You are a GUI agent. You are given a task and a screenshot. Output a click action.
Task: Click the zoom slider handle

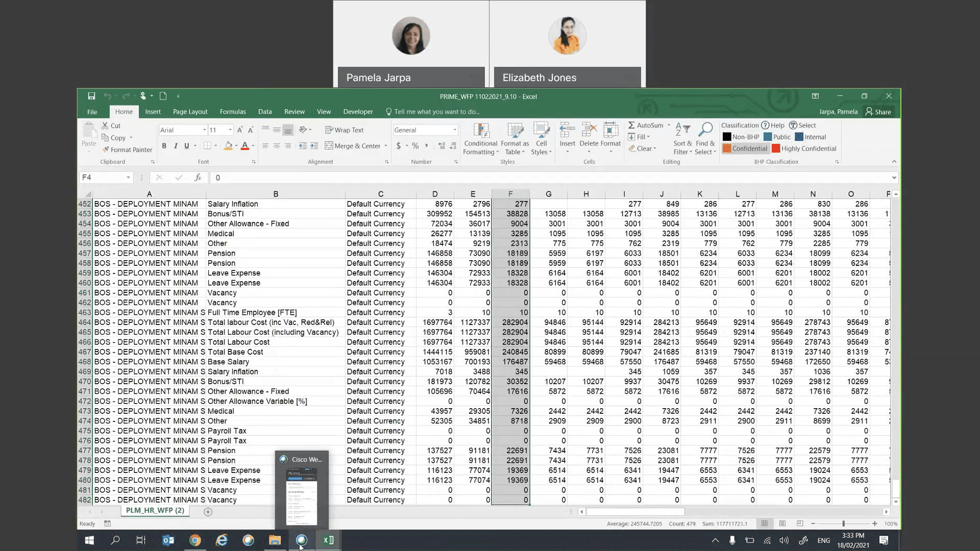[843, 523]
